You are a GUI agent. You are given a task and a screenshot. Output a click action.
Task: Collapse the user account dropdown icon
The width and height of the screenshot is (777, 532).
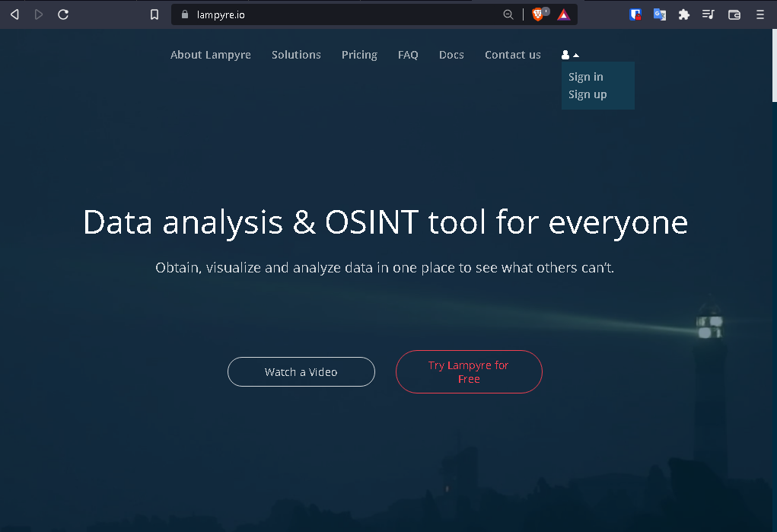coord(570,55)
